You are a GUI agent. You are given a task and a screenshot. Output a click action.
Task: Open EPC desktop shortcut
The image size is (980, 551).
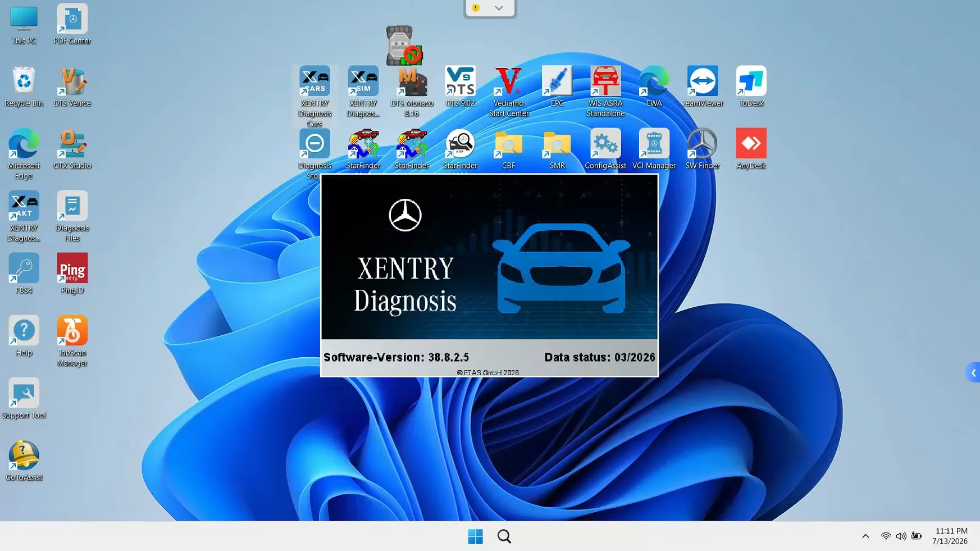557,82
